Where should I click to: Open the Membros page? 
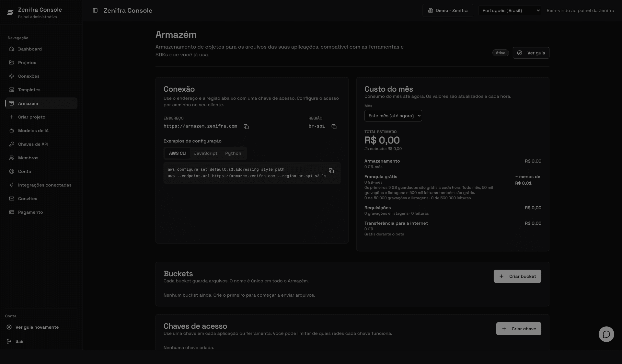pyautogui.click(x=41, y=158)
